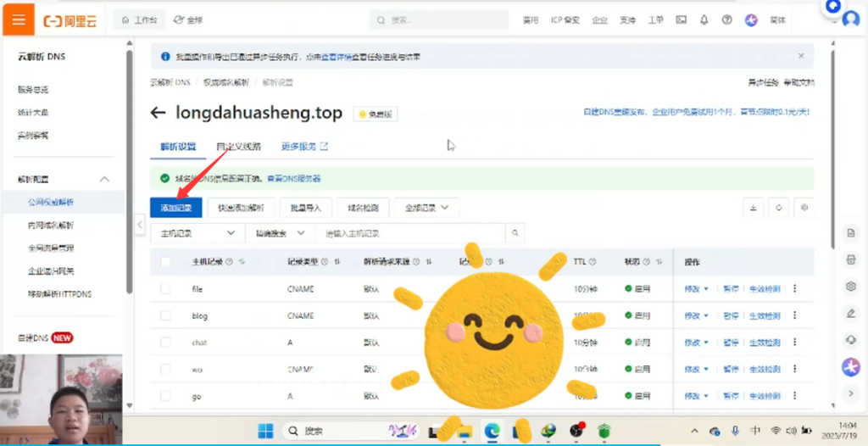
Task: Open the 更多服务 tab link
Action: pyautogui.click(x=304, y=147)
